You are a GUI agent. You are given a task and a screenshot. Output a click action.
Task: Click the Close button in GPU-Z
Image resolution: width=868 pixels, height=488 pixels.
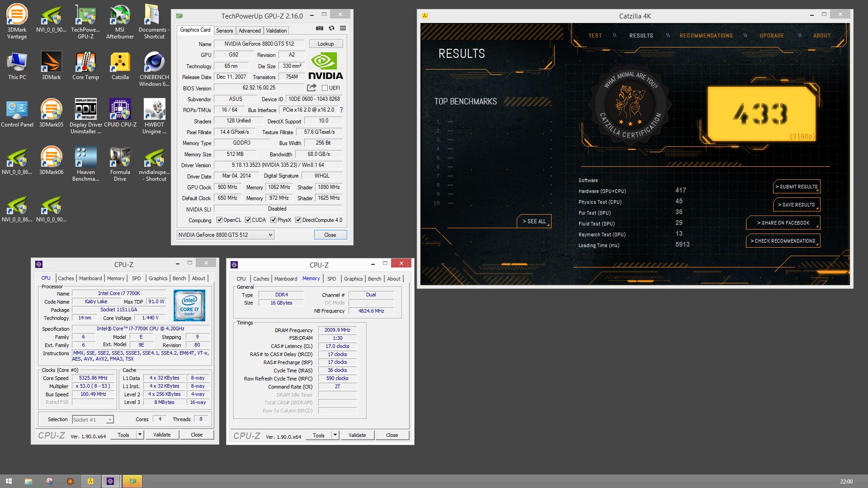point(330,235)
